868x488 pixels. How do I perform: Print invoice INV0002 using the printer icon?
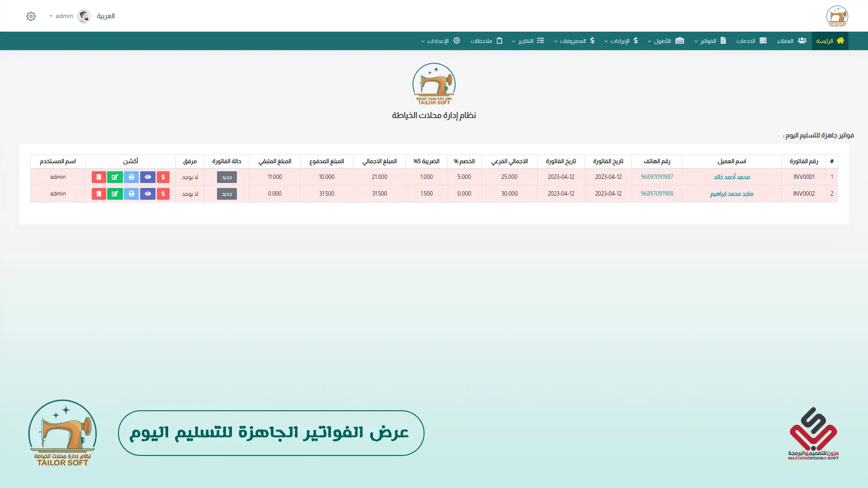pos(131,194)
